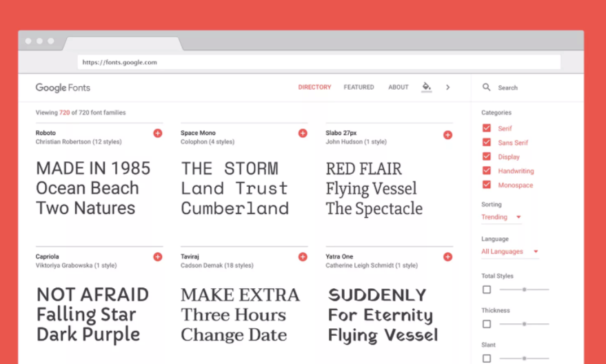Switch to the Directory tab

click(314, 88)
